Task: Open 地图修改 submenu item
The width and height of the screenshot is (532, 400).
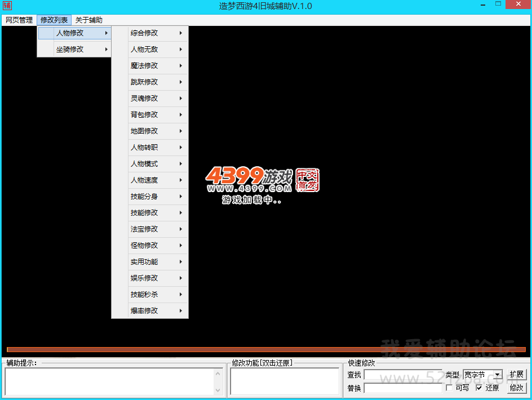Action: tap(150, 131)
